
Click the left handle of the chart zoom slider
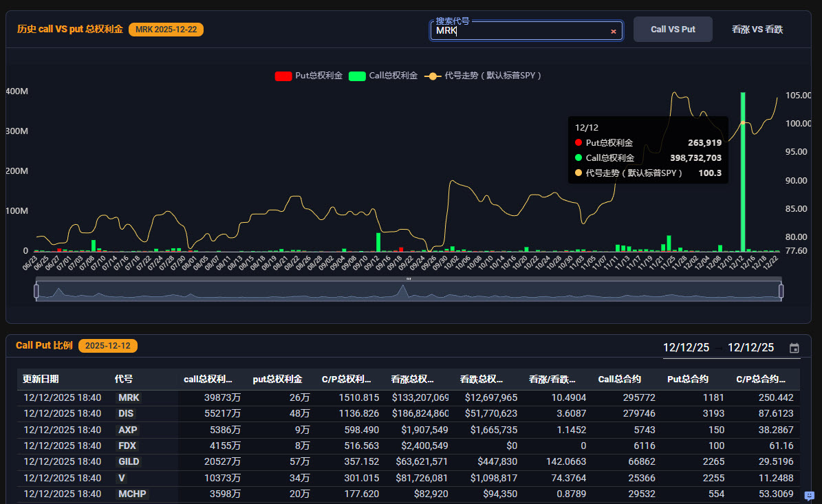coord(36,292)
